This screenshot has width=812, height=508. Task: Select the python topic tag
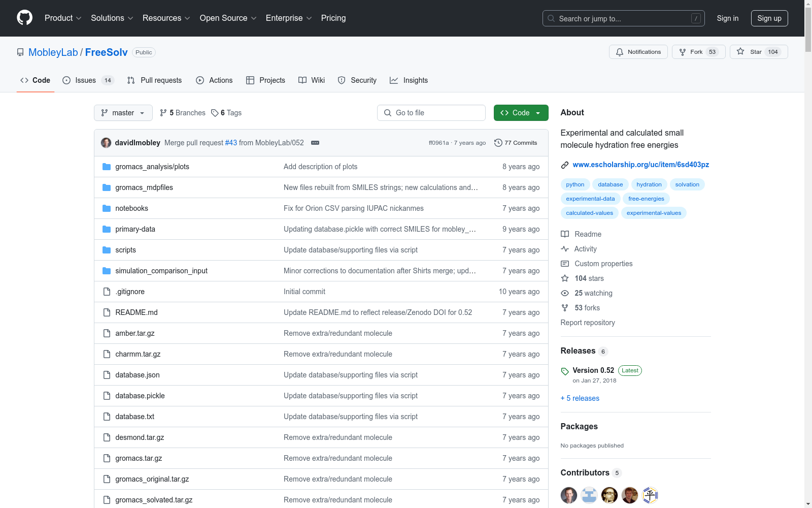coord(575,184)
